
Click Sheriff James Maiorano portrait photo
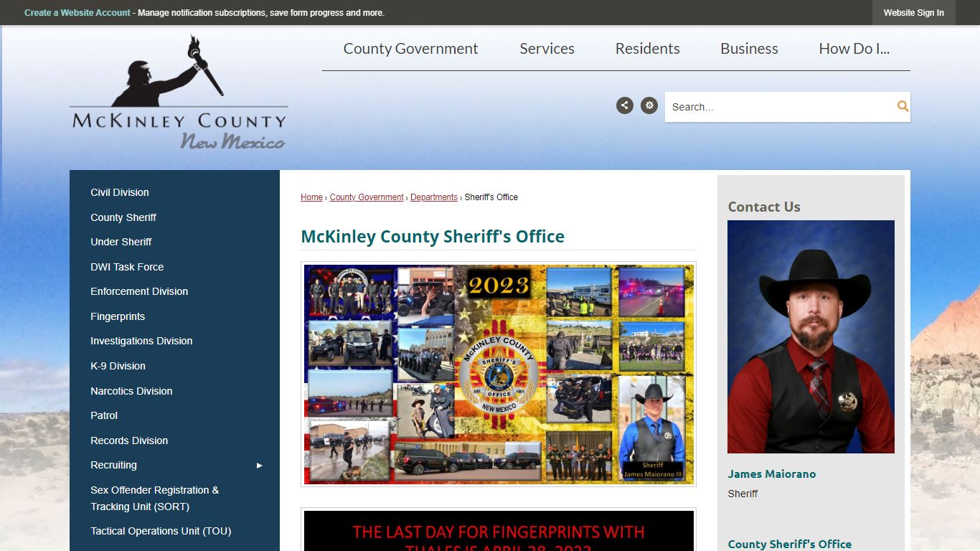click(811, 336)
